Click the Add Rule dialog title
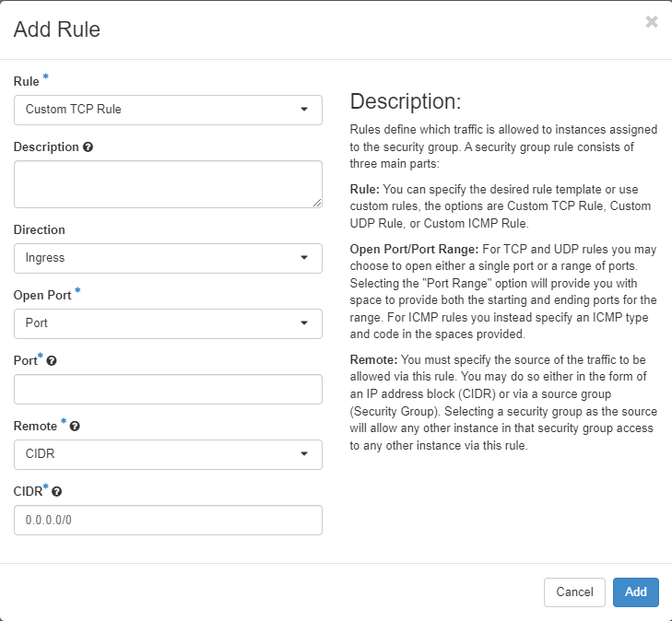 [x=57, y=29]
